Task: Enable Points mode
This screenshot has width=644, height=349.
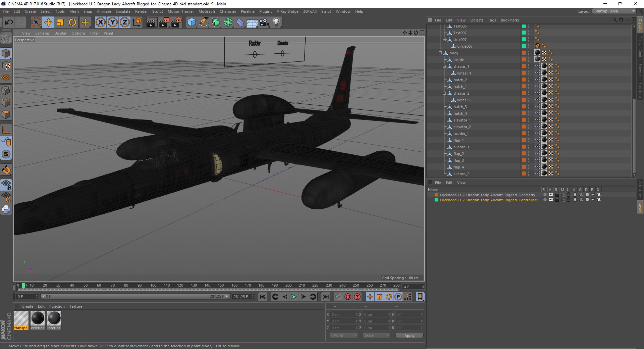Action: 6,90
